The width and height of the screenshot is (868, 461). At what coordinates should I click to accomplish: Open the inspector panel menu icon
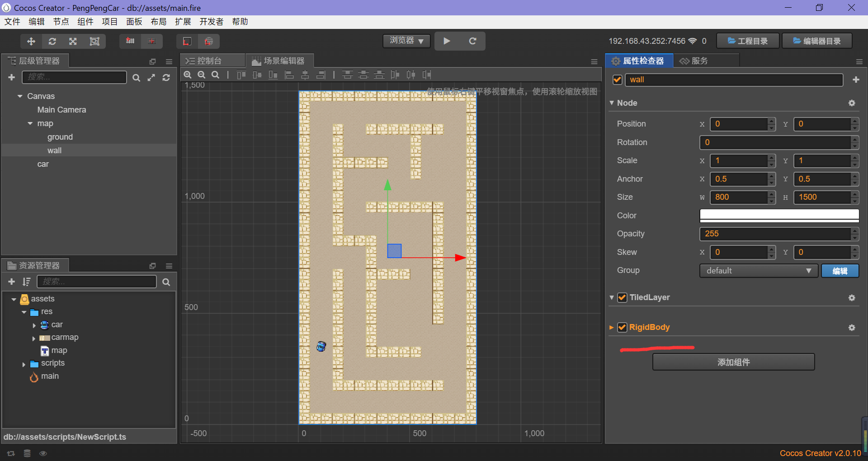[x=859, y=61]
